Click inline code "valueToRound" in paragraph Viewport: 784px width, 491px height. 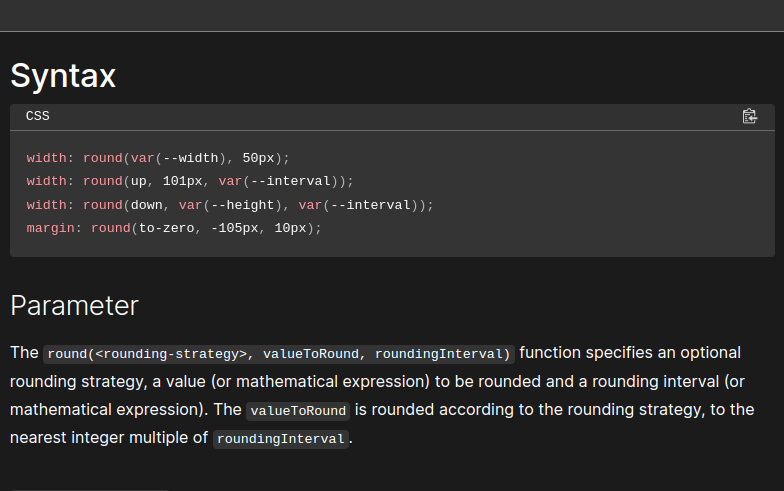(x=298, y=411)
